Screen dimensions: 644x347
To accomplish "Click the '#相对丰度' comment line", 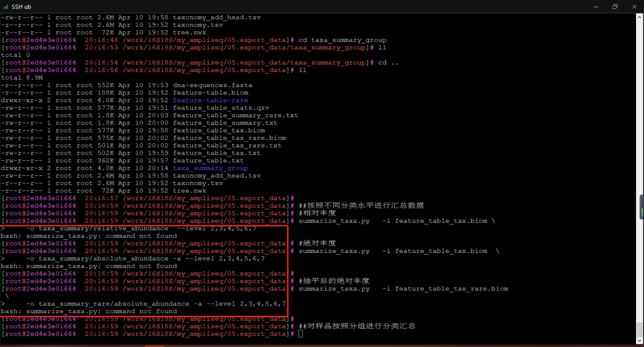I will click(x=317, y=213).
